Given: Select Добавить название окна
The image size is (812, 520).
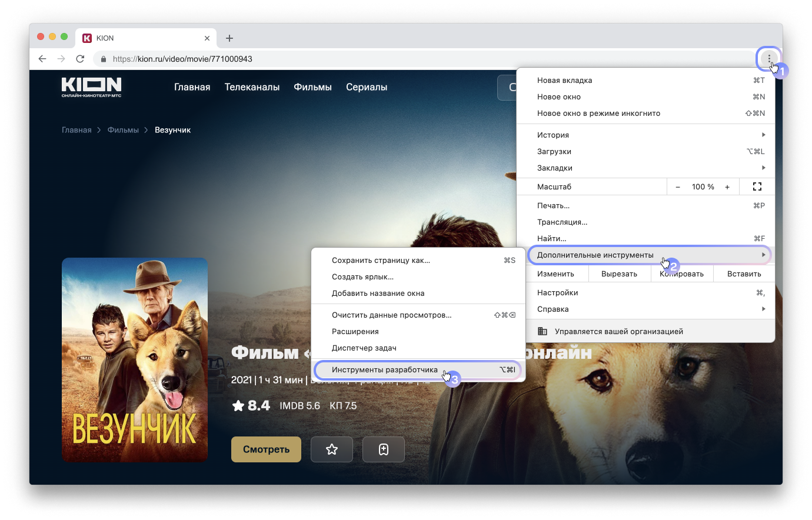Looking at the screenshot, I should click(x=418, y=293).
